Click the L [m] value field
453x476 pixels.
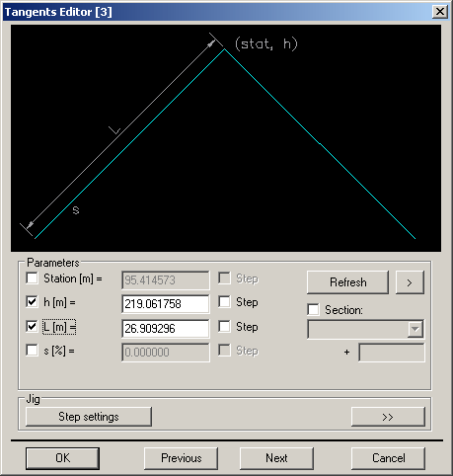[166, 329]
